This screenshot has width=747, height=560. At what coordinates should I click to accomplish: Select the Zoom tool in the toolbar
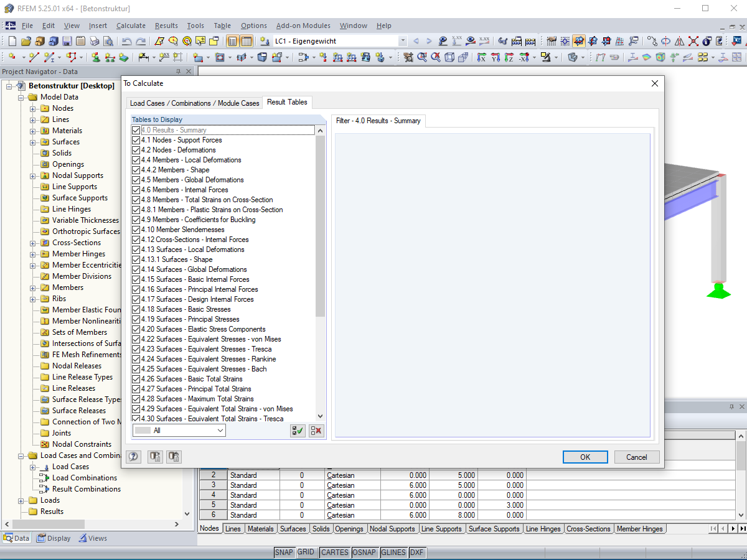pyautogui.click(x=422, y=57)
